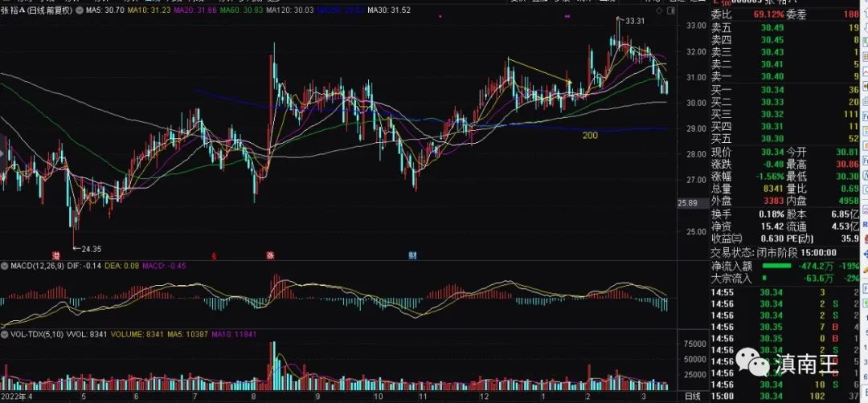Viewport: 868px width, 403px height.
Task: Select the yellow drawn trend line
Action: click(539, 70)
